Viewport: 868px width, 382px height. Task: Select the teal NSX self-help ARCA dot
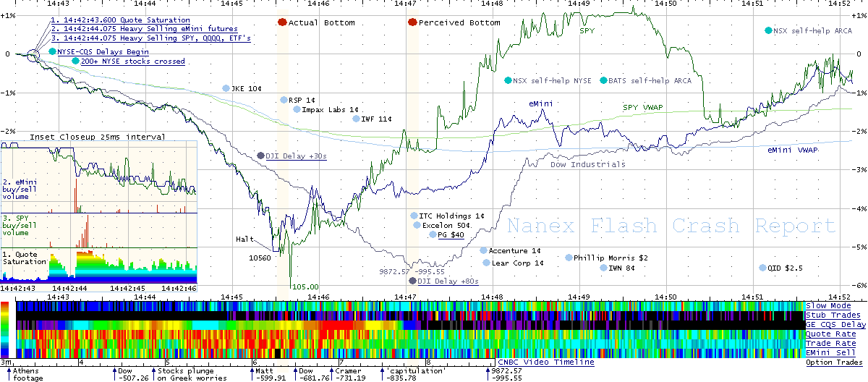[x=768, y=30]
